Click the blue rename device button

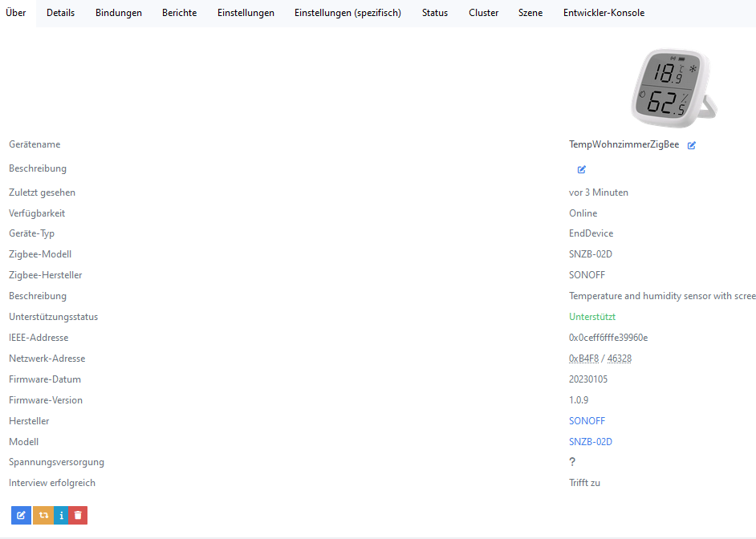point(21,515)
